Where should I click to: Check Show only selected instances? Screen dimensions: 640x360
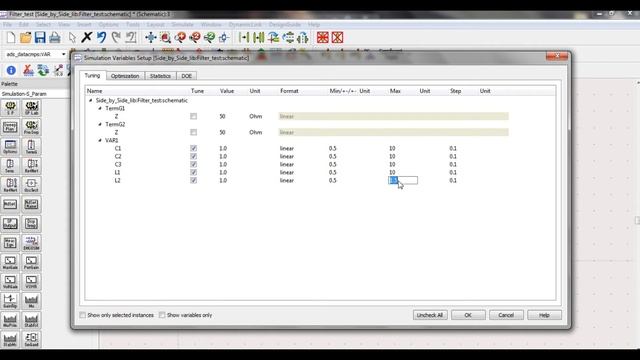tap(83, 315)
